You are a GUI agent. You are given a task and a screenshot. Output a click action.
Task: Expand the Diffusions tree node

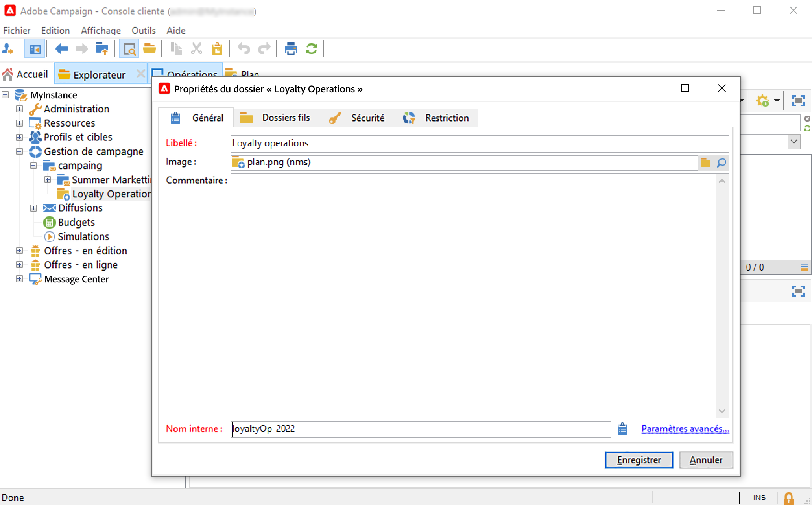pos(33,208)
